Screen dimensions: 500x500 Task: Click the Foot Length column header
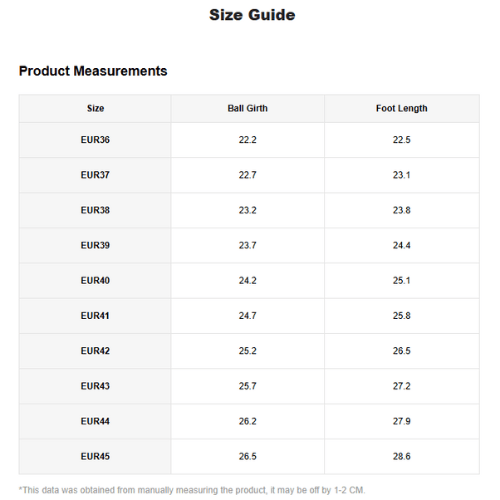[x=402, y=108]
